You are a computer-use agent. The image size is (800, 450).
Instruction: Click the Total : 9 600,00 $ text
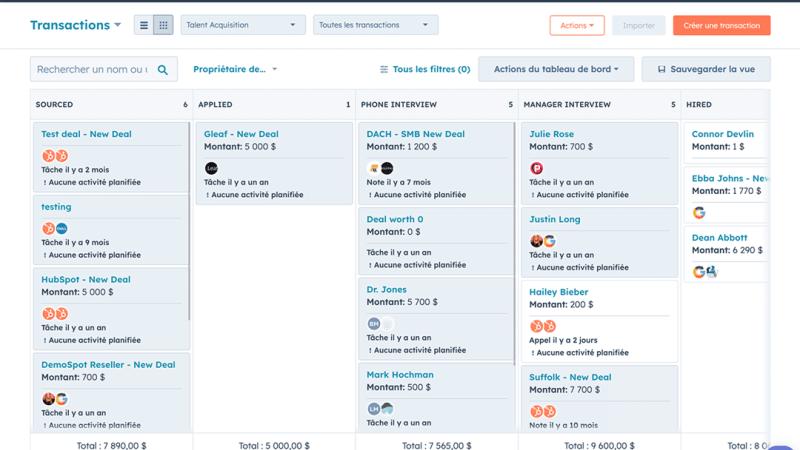[x=599, y=445]
